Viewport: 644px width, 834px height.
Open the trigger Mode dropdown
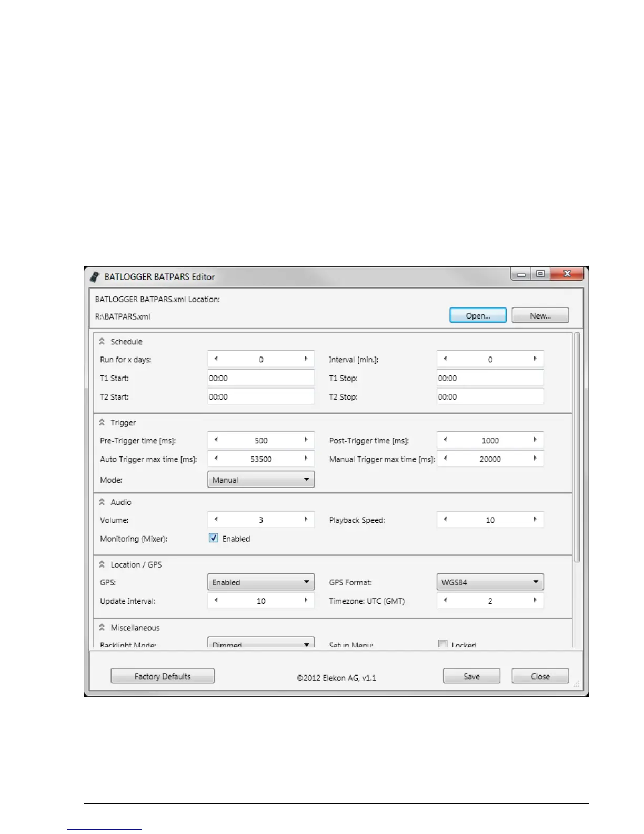click(261, 480)
